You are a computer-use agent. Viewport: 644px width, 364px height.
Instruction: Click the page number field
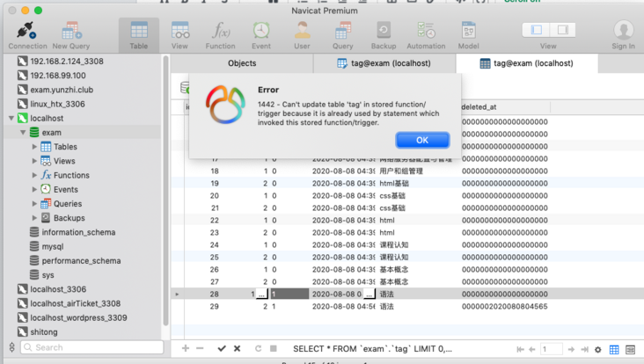551,349
